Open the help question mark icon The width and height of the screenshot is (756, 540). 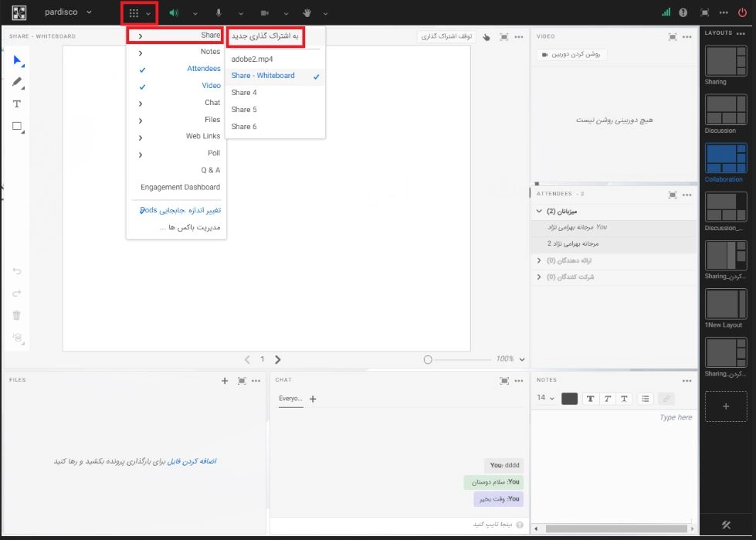coord(683,13)
